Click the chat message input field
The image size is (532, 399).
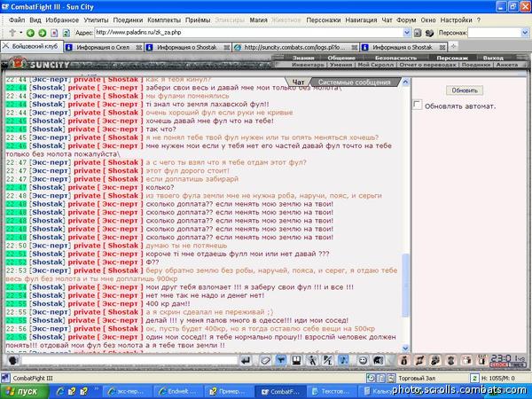pos(129,360)
